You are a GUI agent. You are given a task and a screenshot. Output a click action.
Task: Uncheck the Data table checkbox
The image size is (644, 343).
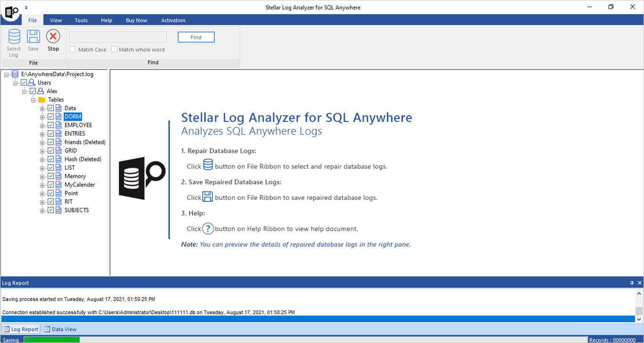tap(51, 108)
